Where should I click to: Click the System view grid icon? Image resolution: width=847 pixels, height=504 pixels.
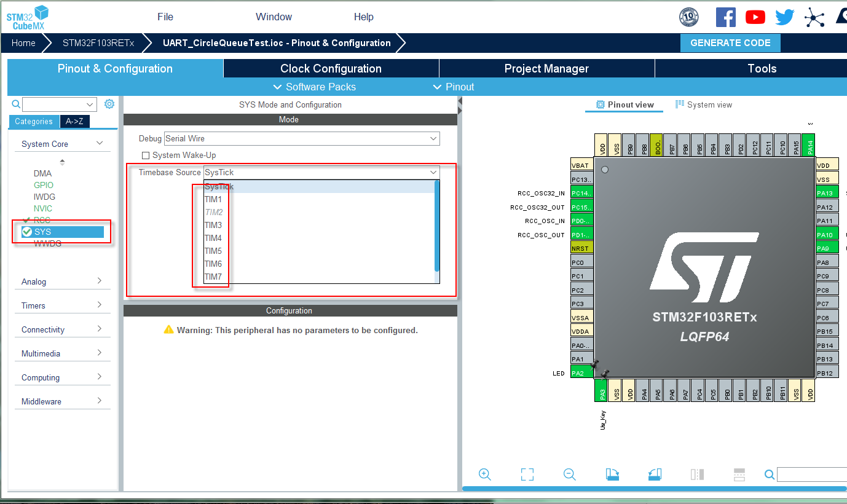pos(680,104)
